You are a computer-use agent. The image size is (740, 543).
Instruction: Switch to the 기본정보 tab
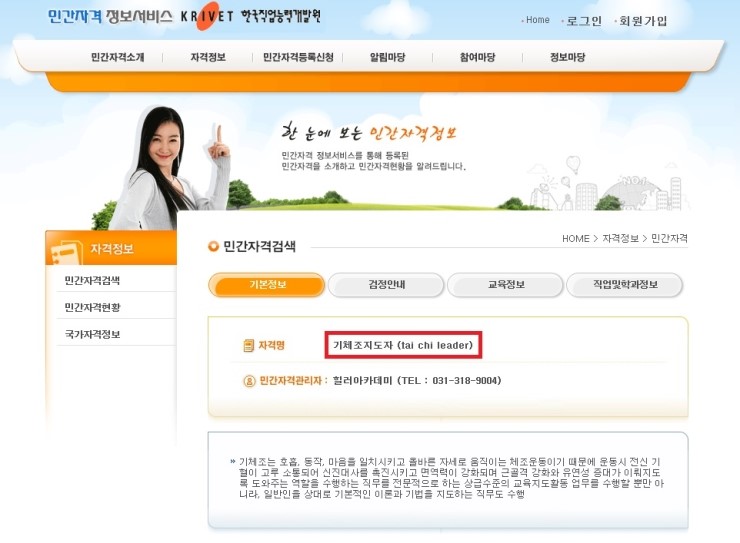coord(267,285)
